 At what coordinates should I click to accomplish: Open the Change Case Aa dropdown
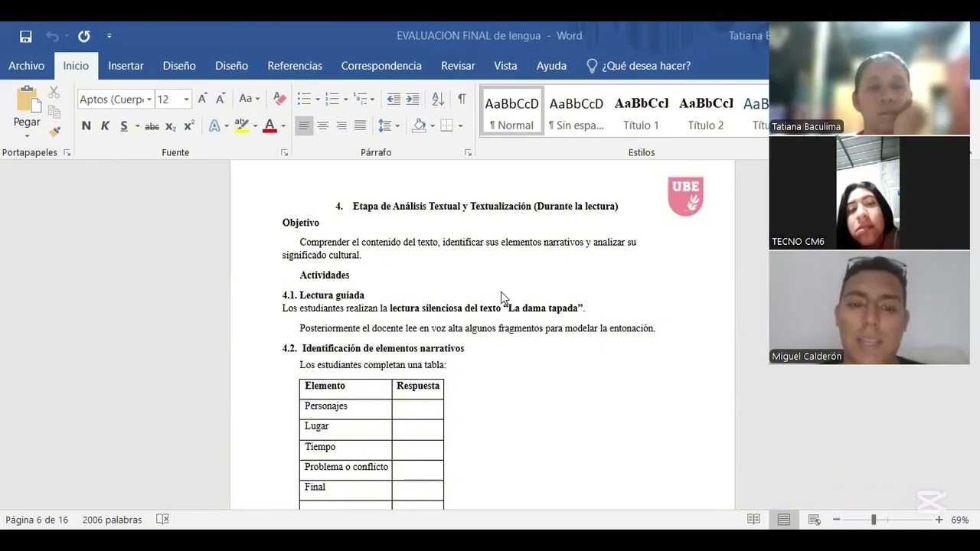[x=250, y=99]
